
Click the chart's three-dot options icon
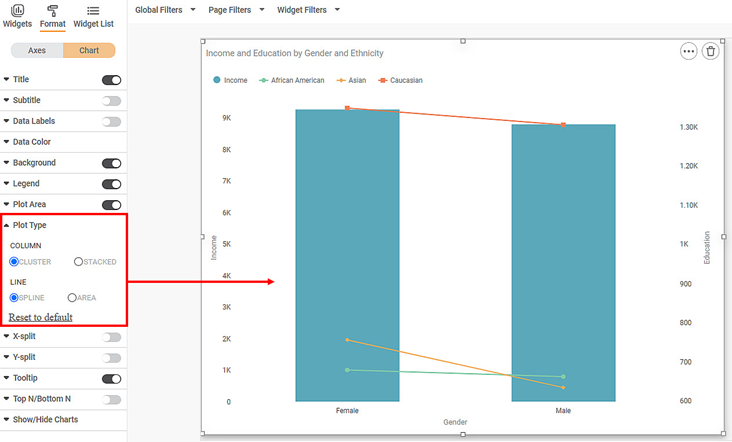pos(688,51)
